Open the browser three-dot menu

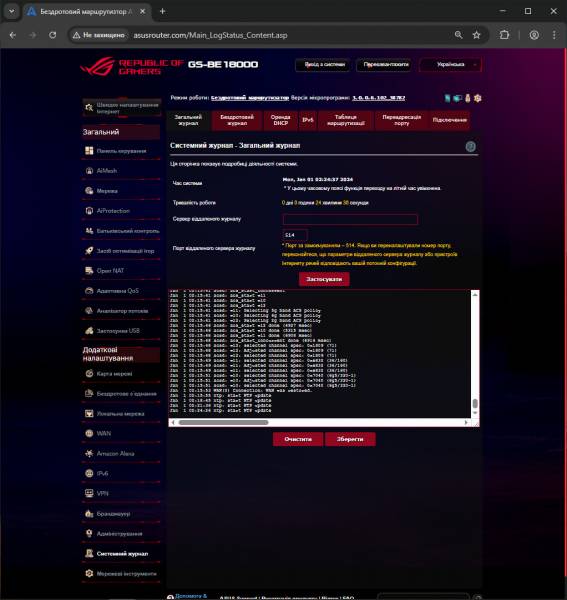tap(554, 35)
